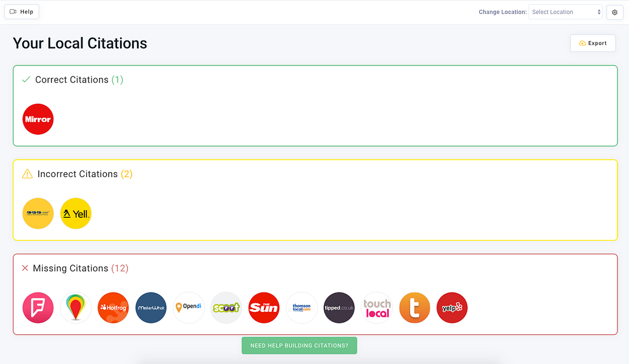Click Need Help Building Citations button

tap(299, 346)
